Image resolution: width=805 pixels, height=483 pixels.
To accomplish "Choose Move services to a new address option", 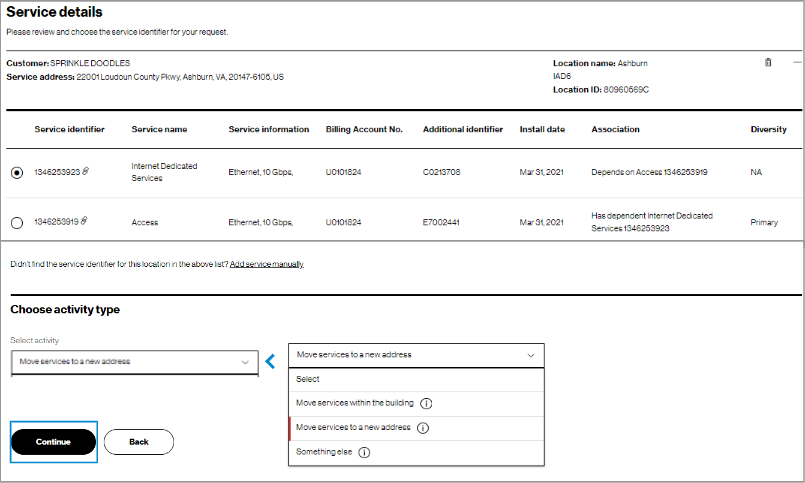I will tap(416, 428).
